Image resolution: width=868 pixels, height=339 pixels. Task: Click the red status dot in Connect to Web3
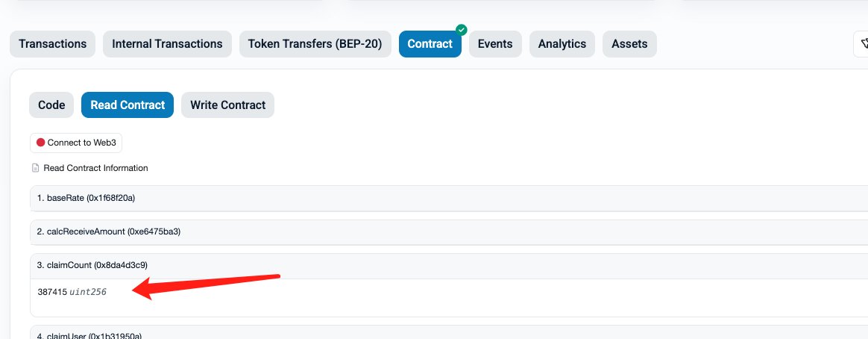point(40,143)
